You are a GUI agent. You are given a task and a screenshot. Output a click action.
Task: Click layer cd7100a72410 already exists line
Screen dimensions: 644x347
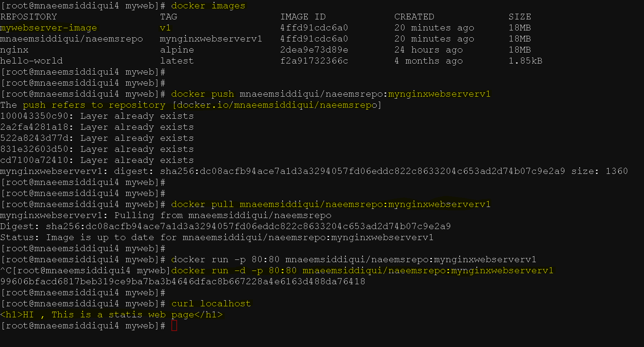(x=97, y=160)
